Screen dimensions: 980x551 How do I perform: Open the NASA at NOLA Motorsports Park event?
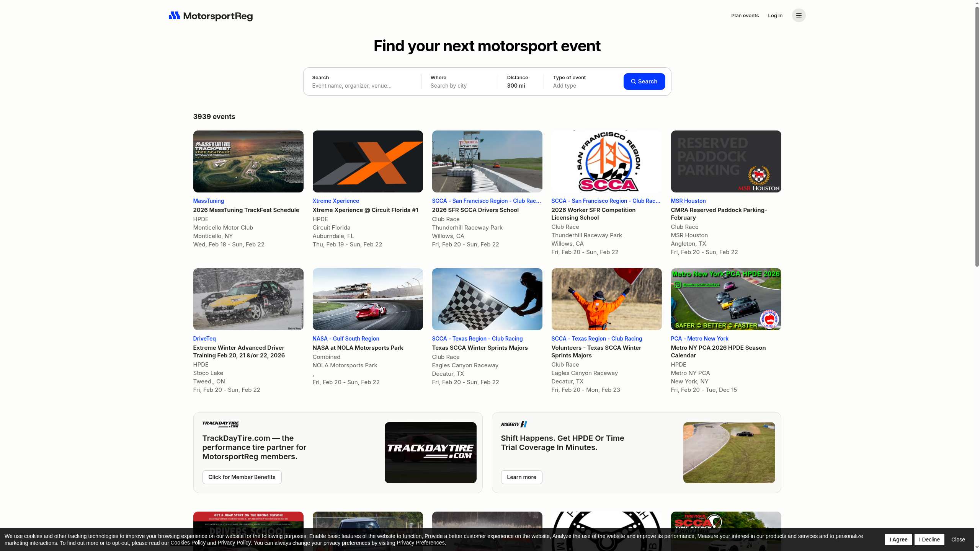[x=358, y=348]
